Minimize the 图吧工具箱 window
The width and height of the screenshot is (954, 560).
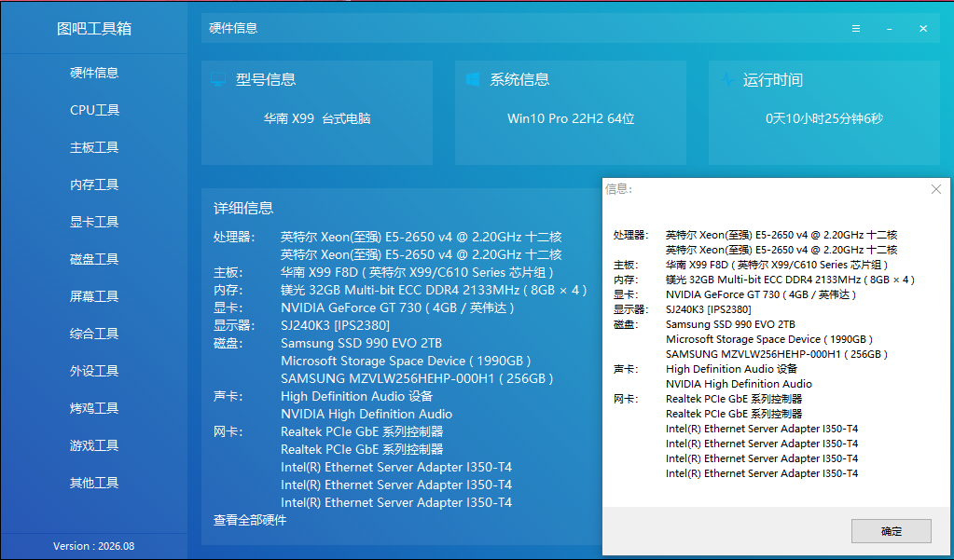(x=890, y=29)
